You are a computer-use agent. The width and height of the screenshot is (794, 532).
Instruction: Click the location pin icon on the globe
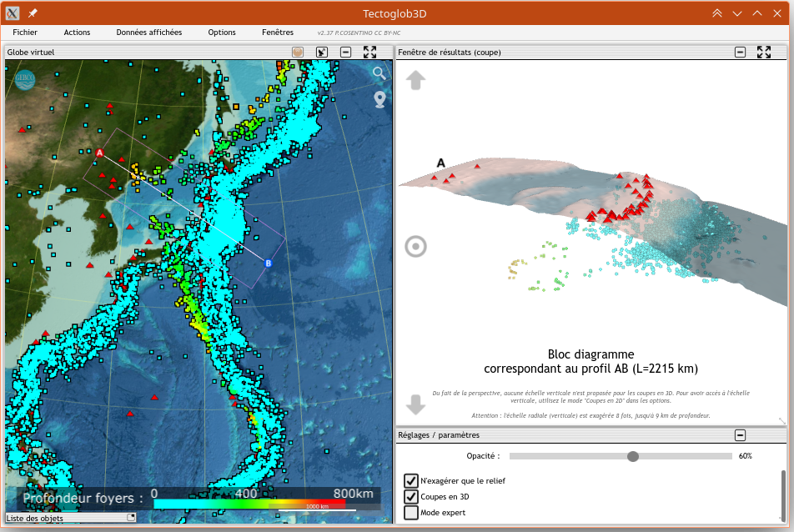[x=379, y=100]
